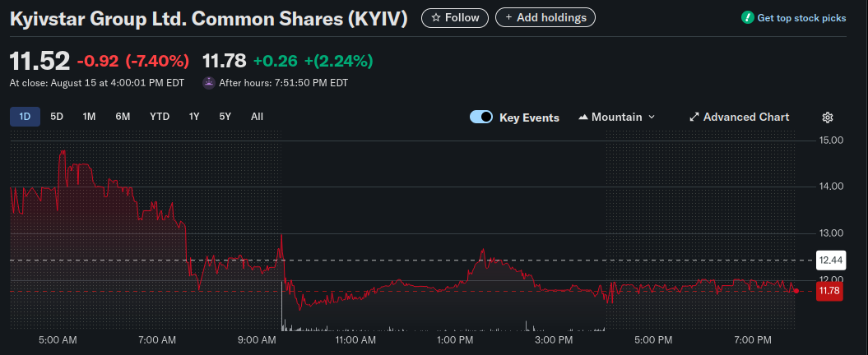Image resolution: width=868 pixels, height=355 pixels.
Task: Open the Get top stock picks link
Action: [x=801, y=18]
